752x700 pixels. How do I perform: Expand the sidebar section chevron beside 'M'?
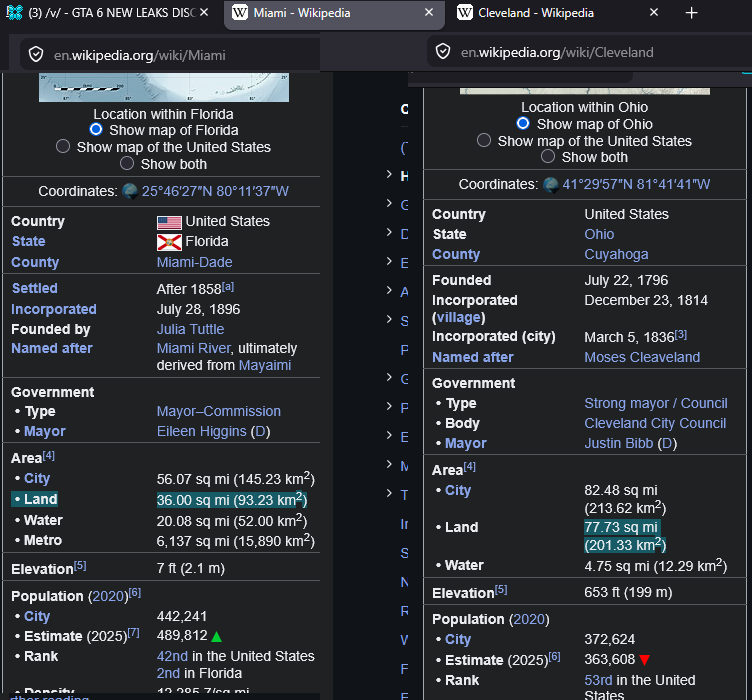[x=389, y=464]
